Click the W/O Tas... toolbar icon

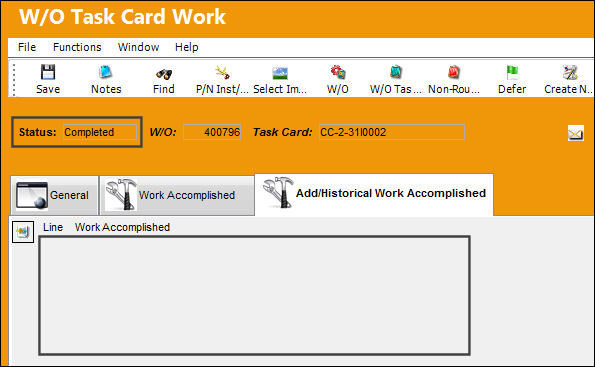(396, 72)
